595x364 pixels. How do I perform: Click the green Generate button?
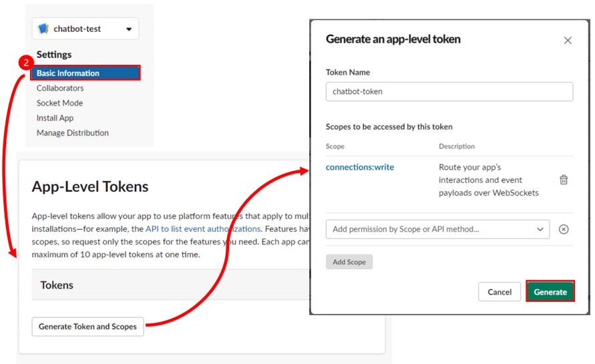(x=550, y=292)
